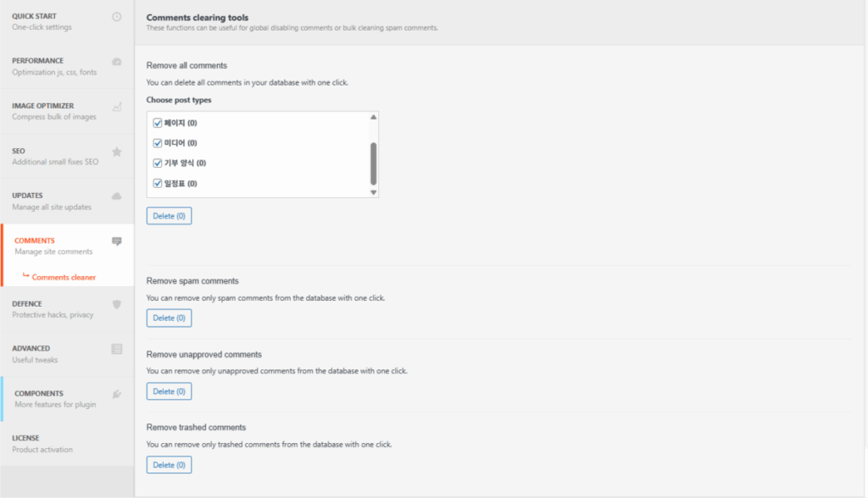Click the Advanced list icon

tap(117, 349)
